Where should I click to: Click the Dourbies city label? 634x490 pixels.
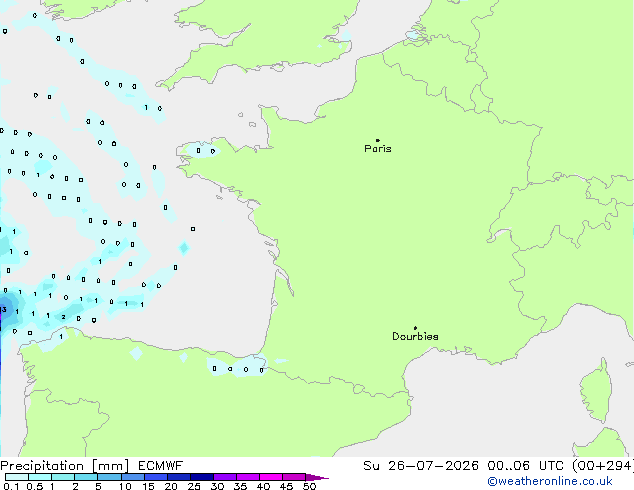[415, 336]
